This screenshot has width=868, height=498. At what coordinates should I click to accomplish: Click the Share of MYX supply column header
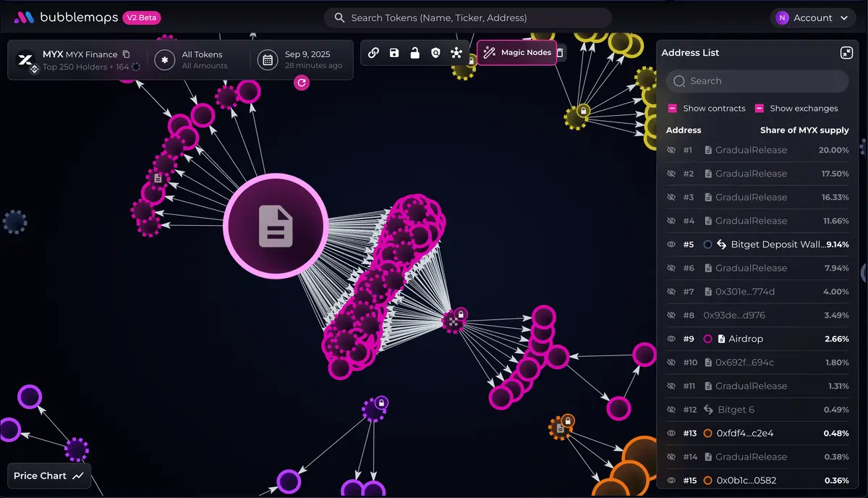[804, 130]
